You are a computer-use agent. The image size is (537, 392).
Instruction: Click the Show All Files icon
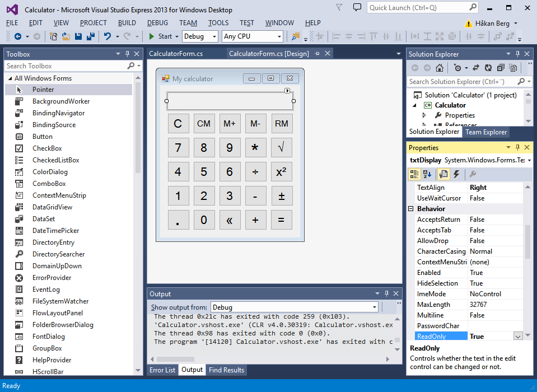pyautogui.click(x=513, y=68)
